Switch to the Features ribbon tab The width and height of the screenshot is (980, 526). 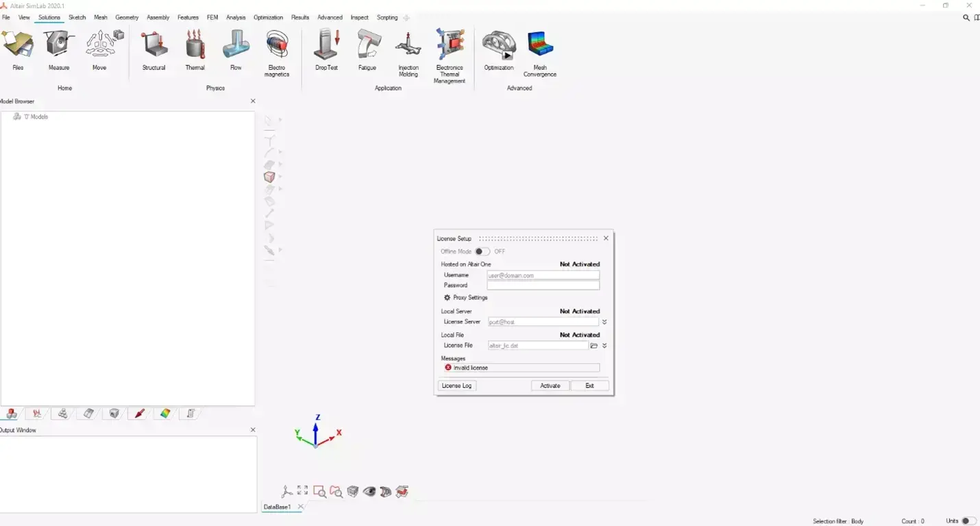[188, 18]
